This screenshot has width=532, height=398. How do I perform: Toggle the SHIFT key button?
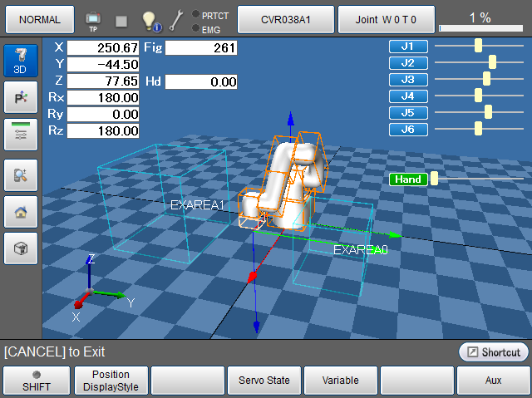[x=36, y=381]
